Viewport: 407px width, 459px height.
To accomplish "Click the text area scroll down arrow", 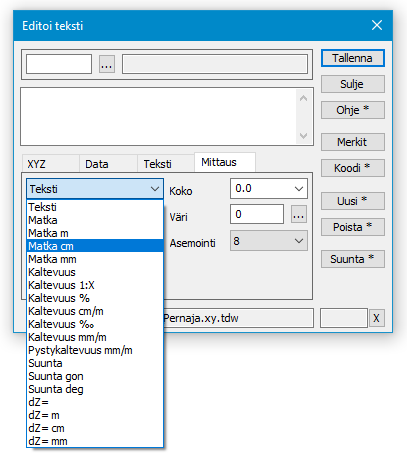I will [x=303, y=135].
